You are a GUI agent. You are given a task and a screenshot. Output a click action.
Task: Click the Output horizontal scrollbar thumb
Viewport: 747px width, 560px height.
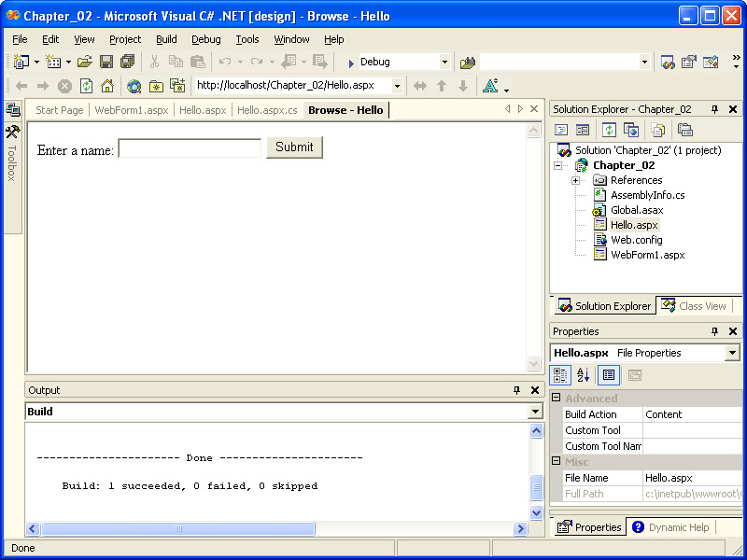[x=177, y=529]
